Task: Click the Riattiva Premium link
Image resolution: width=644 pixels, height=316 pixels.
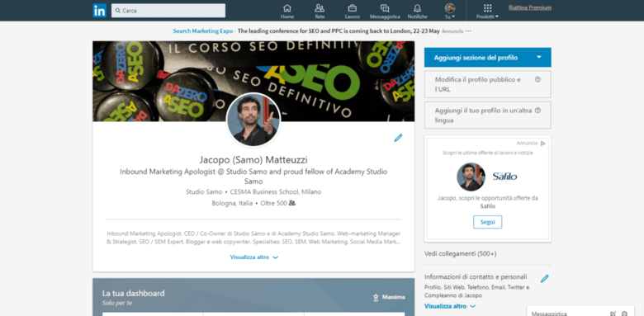Action: (x=530, y=7)
